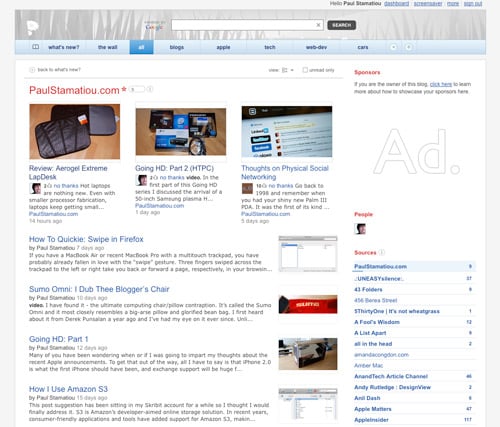Open the view layout dropdown
The image size is (500, 427).
pos(288,70)
